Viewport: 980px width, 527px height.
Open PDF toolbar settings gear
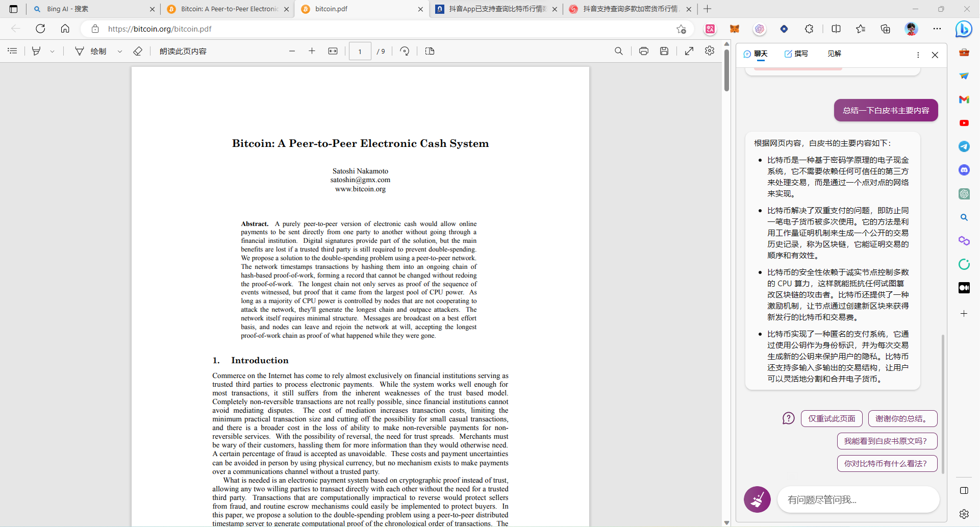pyautogui.click(x=710, y=51)
